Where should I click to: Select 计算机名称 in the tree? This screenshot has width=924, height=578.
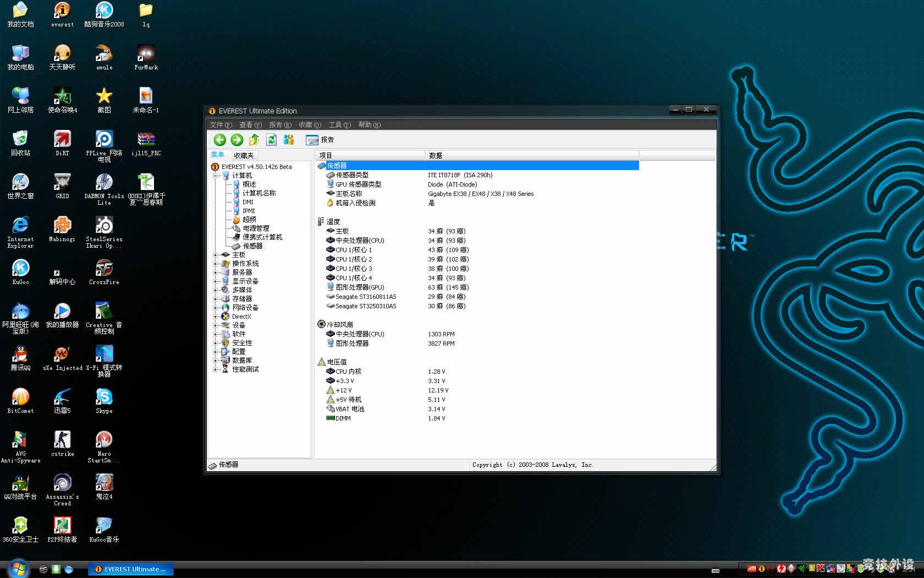click(259, 193)
